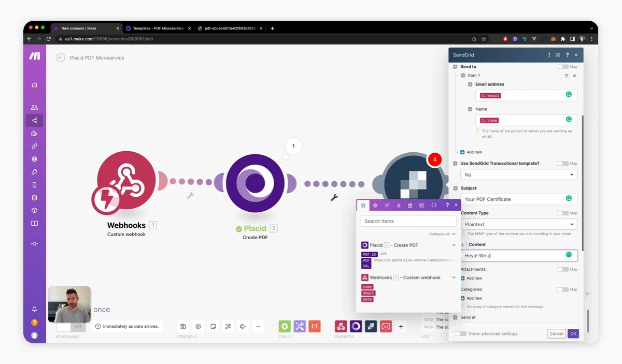
Task: Open the Notes icon in Controls
Action: [x=213, y=327]
